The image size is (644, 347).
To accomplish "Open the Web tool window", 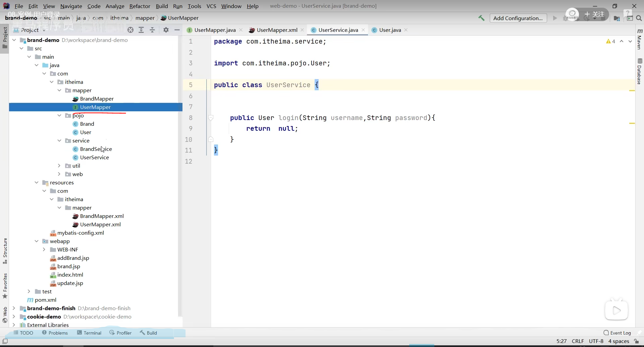I will click(x=5, y=314).
